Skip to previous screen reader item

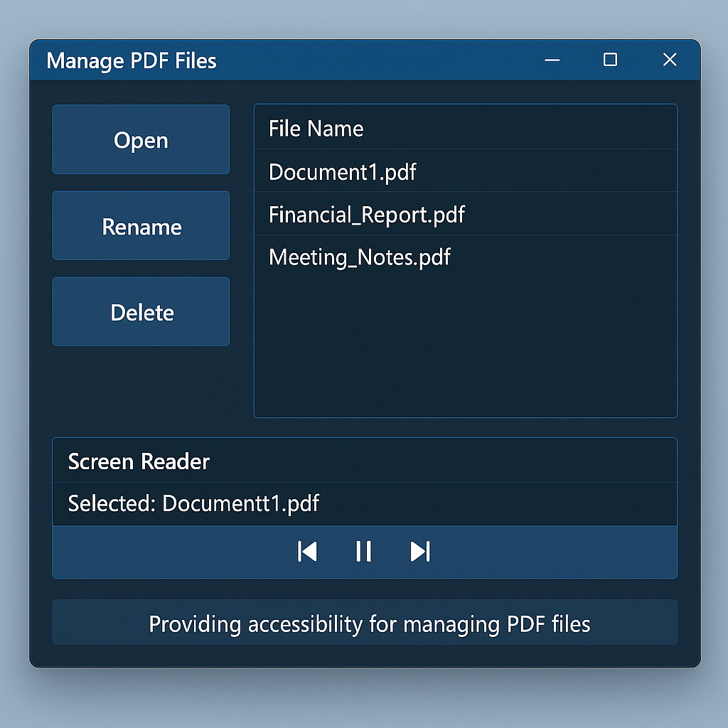pos(307,552)
